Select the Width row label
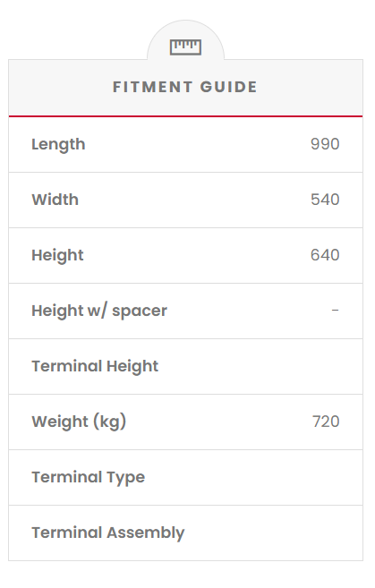375x588 pixels. click(x=55, y=200)
